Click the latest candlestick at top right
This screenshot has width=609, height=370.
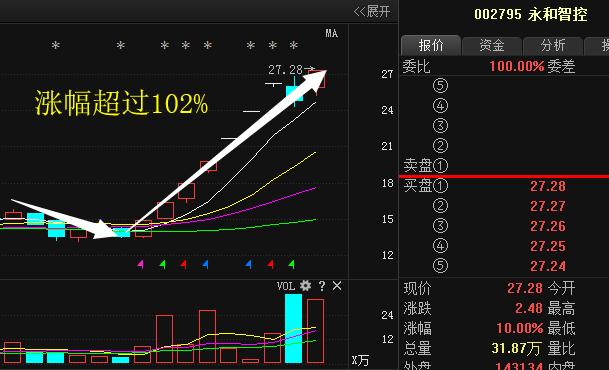point(317,80)
